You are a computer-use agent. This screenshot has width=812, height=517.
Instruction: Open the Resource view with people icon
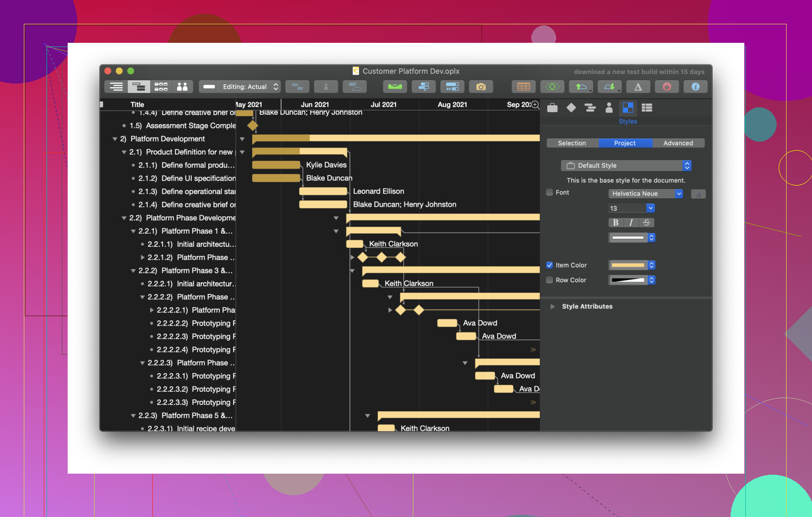pyautogui.click(x=182, y=87)
